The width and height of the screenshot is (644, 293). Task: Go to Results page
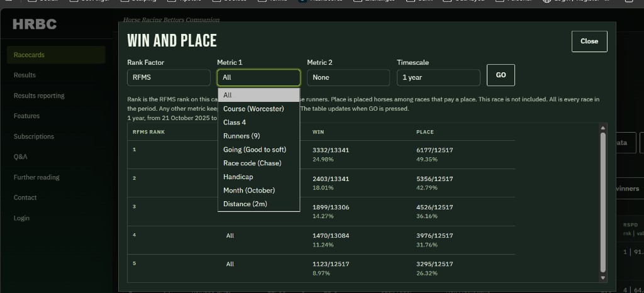(25, 75)
